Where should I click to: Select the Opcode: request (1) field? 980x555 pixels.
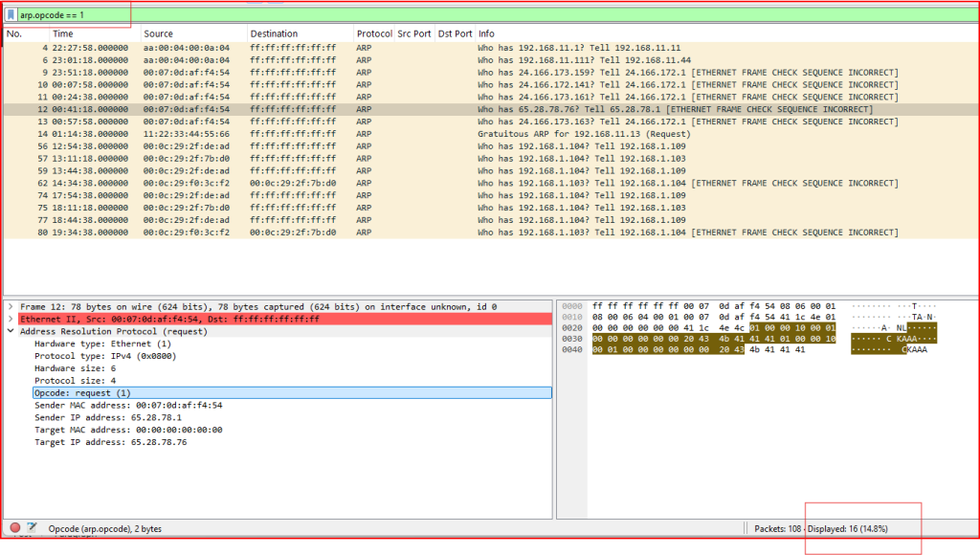click(x=292, y=393)
